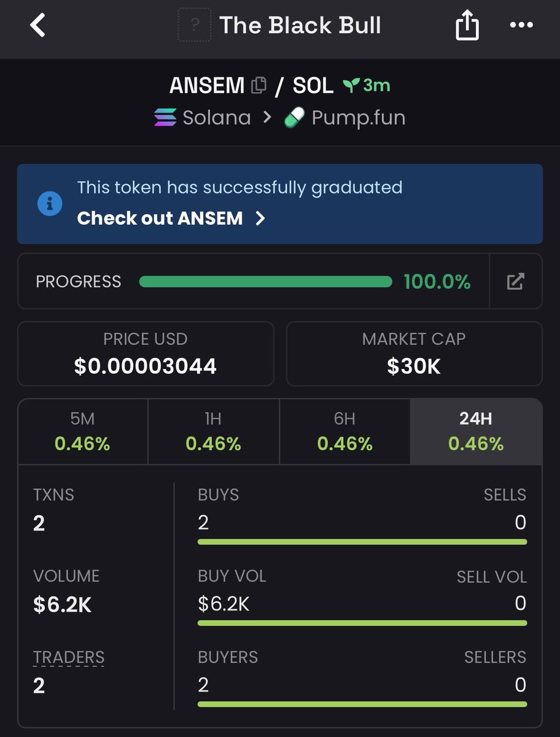Click the Solana breadcrumb link
This screenshot has width=560, height=737.
pyautogui.click(x=217, y=117)
